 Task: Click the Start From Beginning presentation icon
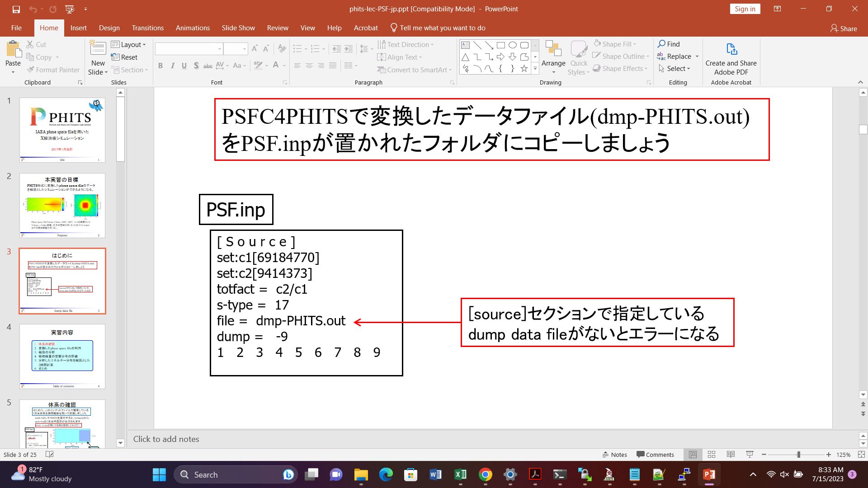tap(70, 9)
